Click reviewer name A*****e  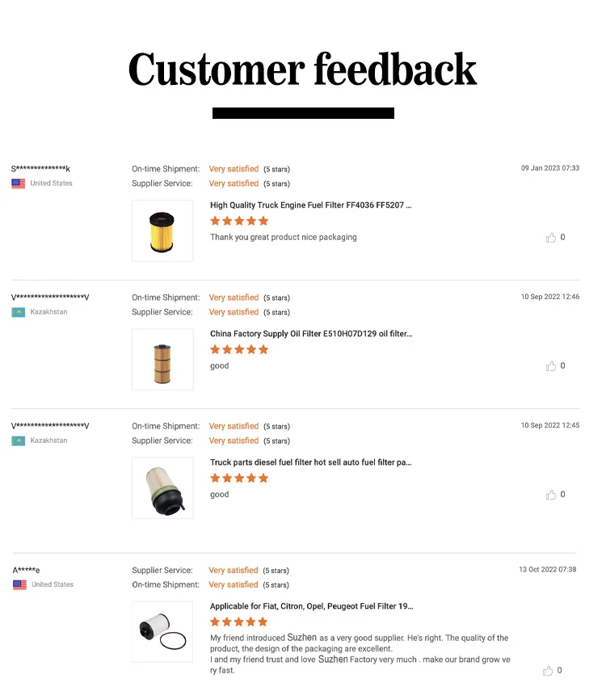[x=26, y=570]
